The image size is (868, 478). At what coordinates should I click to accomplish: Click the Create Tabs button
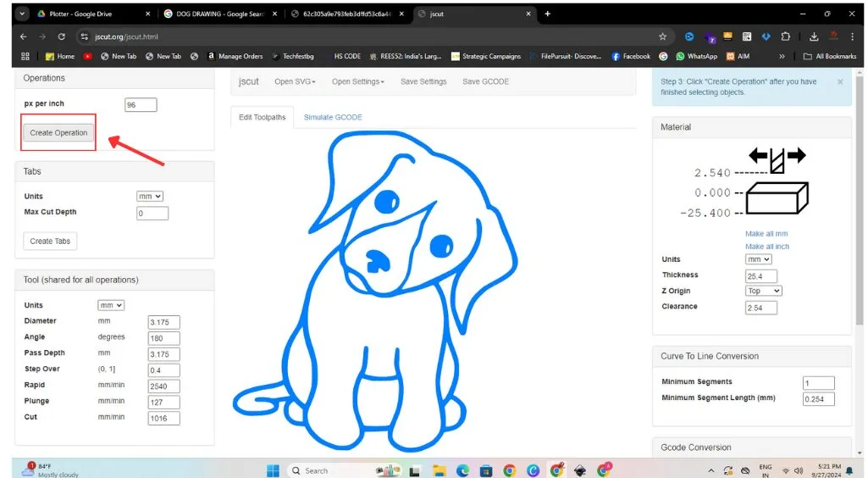[x=50, y=242]
